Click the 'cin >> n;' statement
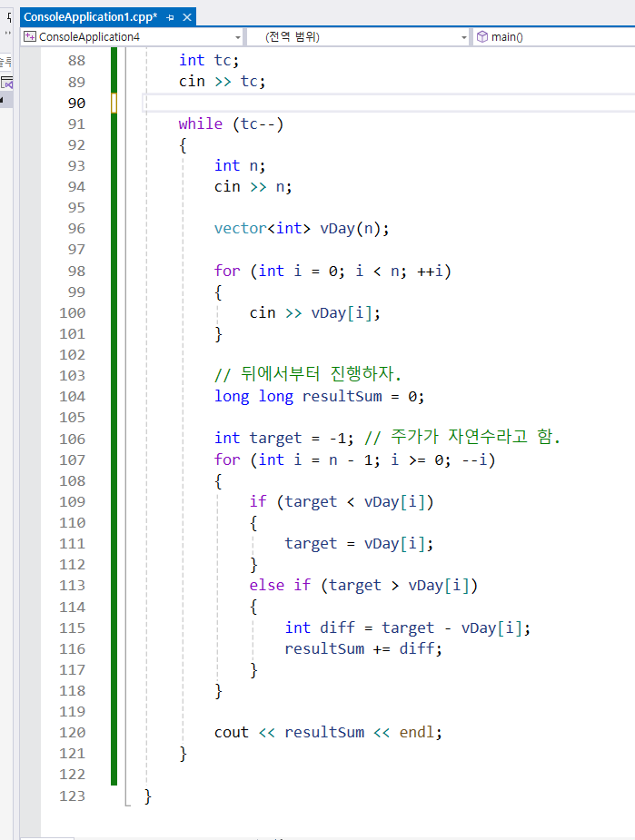Screen dimensions: 635x840 tap(253, 187)
